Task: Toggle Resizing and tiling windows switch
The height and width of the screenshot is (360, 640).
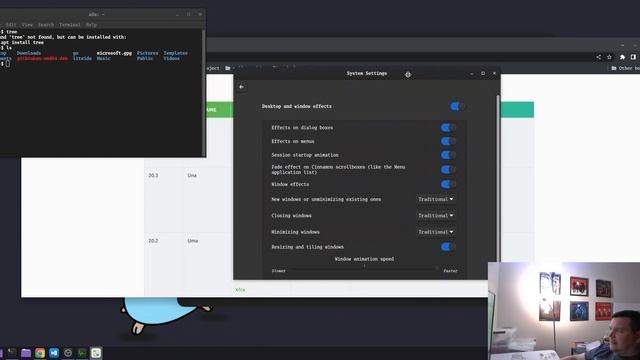Action: (x=448, y=247)
